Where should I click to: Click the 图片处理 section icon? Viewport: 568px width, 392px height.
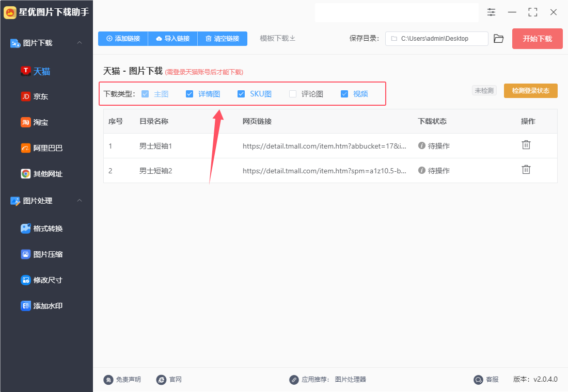(15, 201)
